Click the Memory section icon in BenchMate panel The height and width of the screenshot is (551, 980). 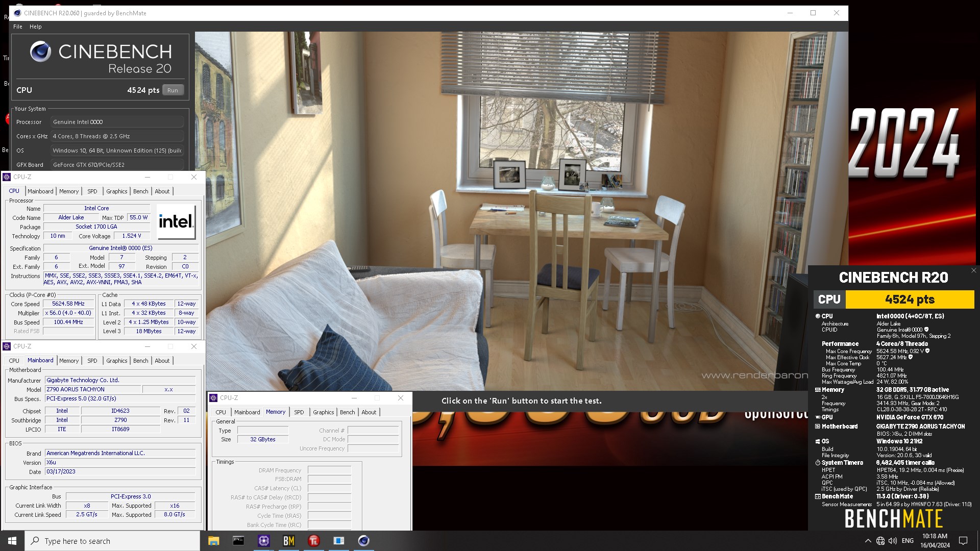(x=818, y=390)
